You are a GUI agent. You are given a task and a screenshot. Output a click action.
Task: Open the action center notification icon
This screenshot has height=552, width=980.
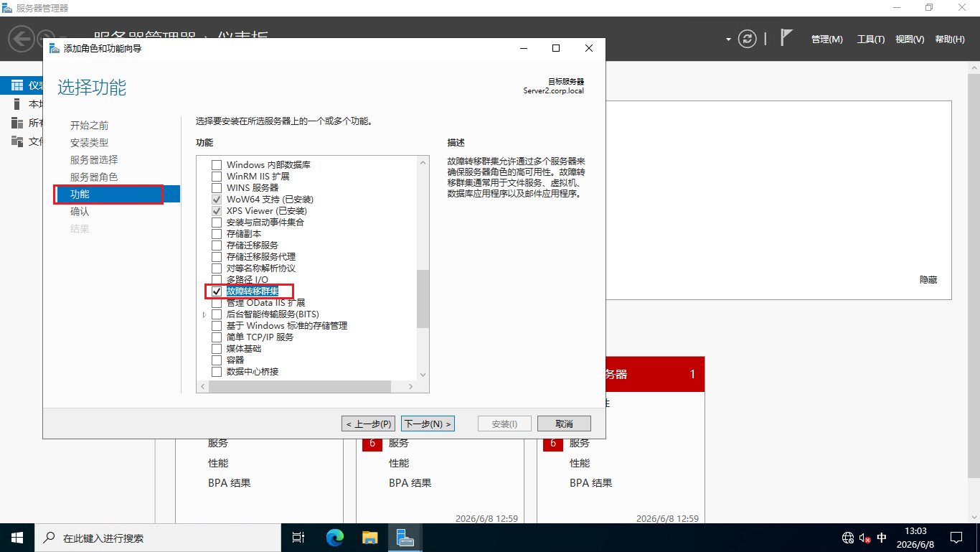(x=956, y=538)
